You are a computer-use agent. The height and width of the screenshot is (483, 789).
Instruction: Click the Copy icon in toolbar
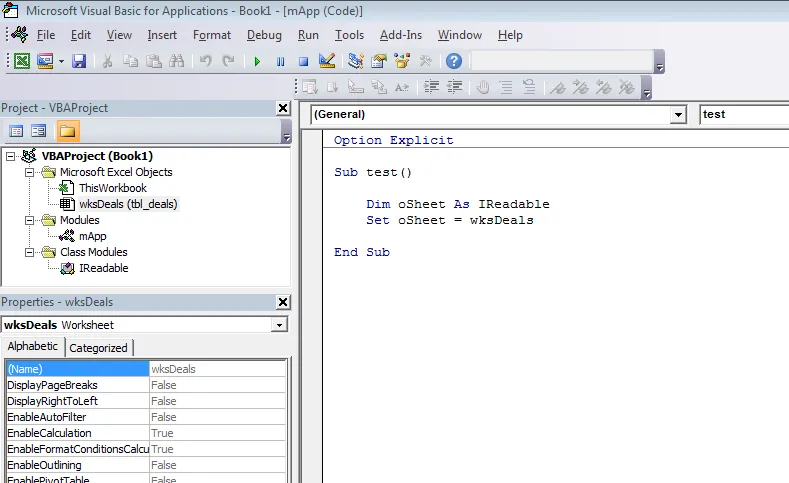pyautogui.click(x=131, y=61)
